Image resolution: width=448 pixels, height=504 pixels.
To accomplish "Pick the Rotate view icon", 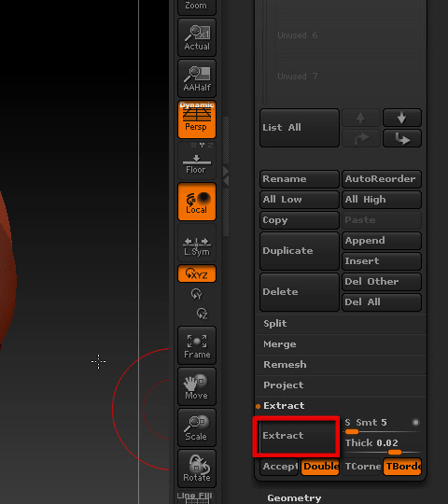I will [197, 469].
